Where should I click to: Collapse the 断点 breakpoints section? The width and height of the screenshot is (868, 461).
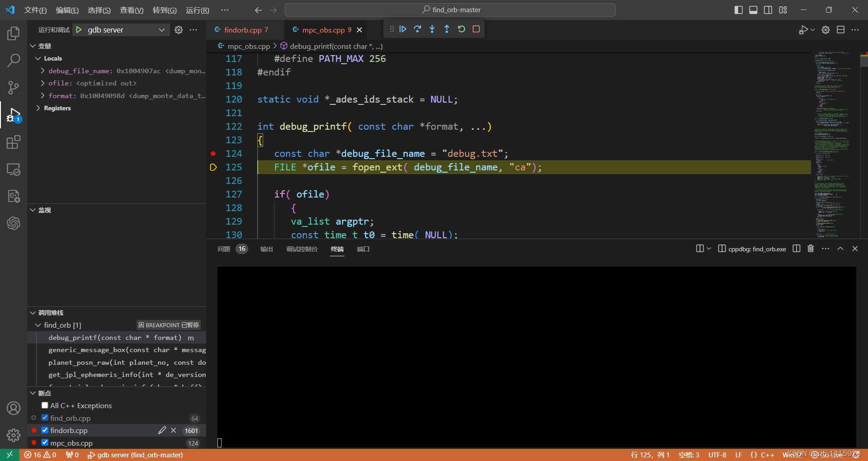point(33,393)
